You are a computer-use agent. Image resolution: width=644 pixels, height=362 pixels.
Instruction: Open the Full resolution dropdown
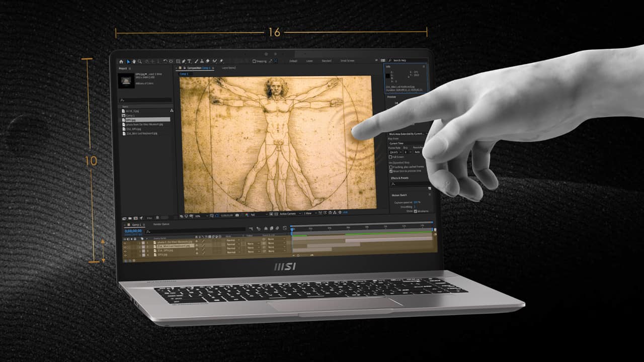pos(260,215)
